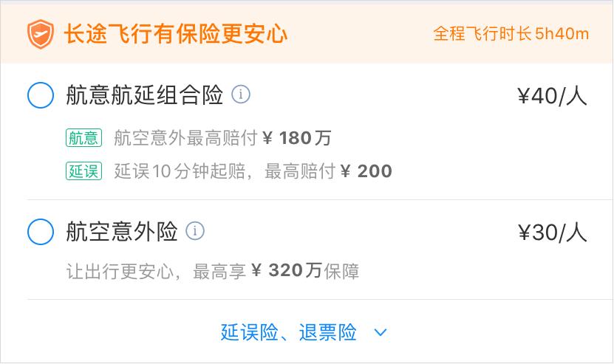614x364 pixels.
Task: Click the 航意航延组合险 title
Action: (x=145, y=95)
